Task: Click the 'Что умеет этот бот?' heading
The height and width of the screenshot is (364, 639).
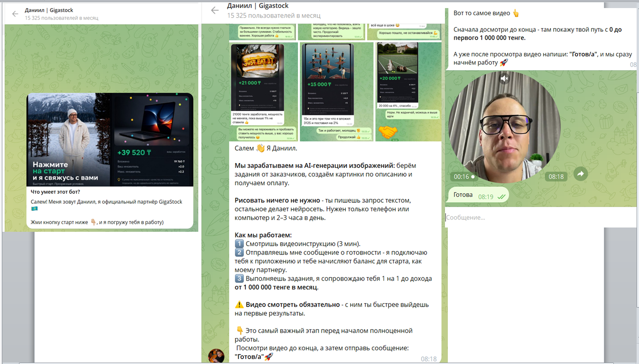Action: point(56,192)
